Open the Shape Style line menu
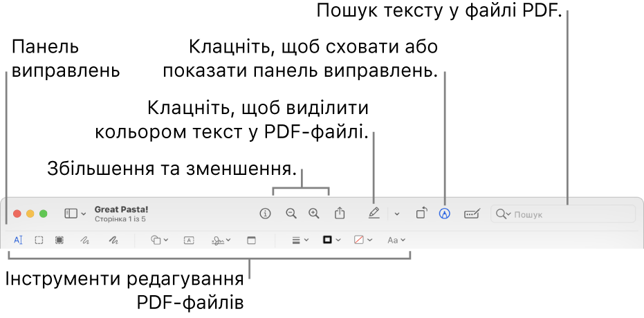The image size is (644, 318). [300, 241]
